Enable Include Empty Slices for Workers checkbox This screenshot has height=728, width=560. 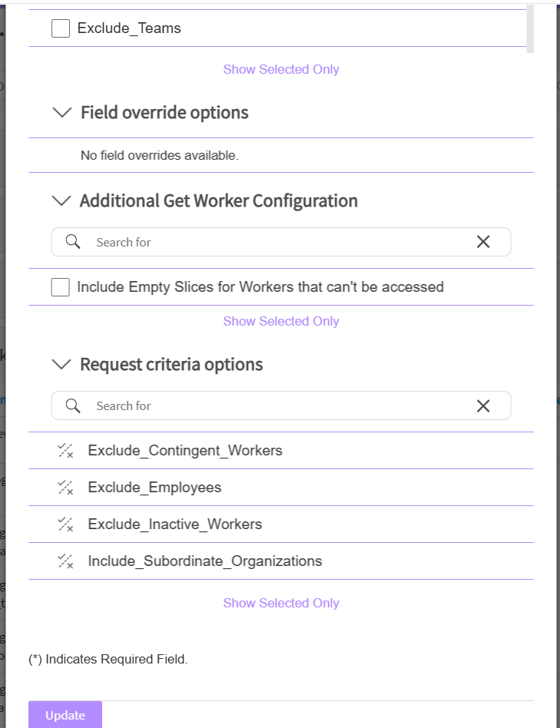[61, 287]
